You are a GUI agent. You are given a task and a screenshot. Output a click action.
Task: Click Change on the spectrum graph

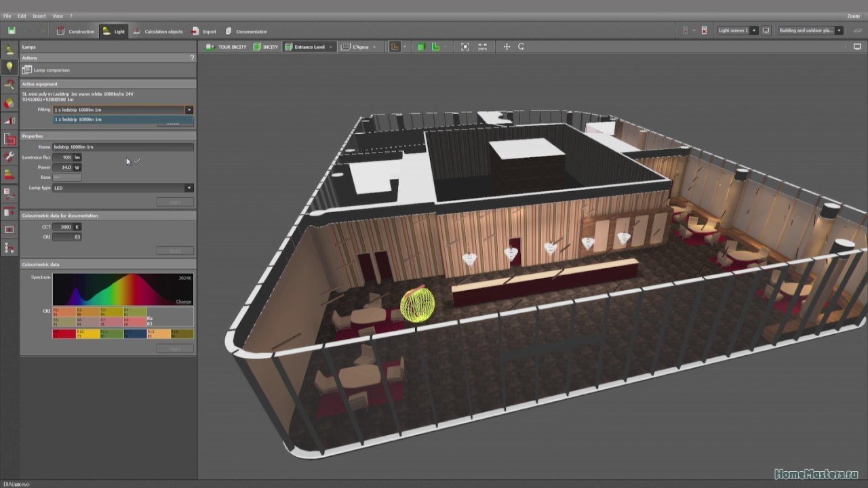183,302
